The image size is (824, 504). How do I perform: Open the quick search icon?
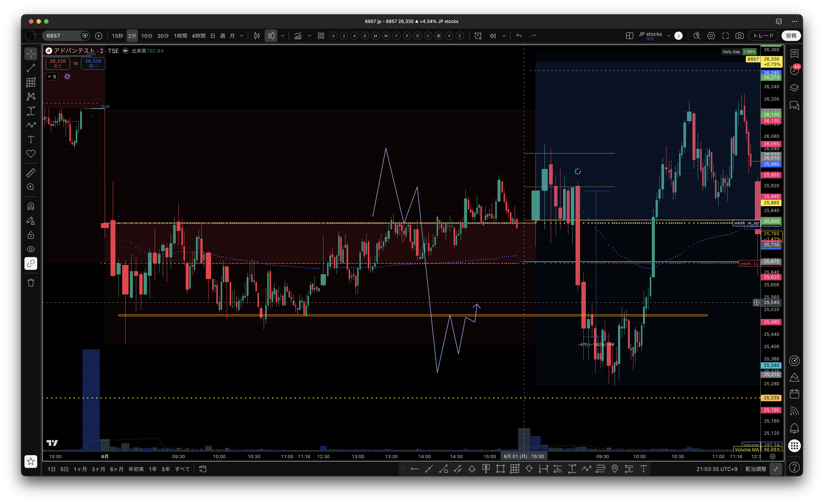tap(697, 36)
